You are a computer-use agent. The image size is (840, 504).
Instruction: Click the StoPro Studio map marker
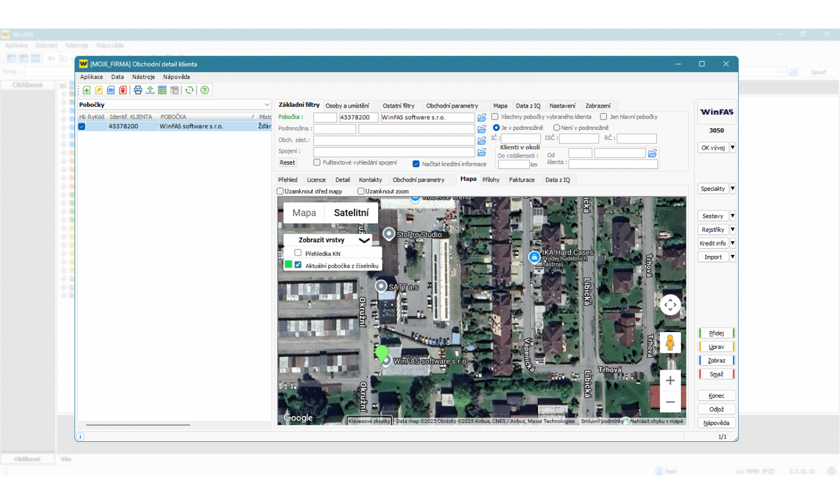(x=389, y=234)
